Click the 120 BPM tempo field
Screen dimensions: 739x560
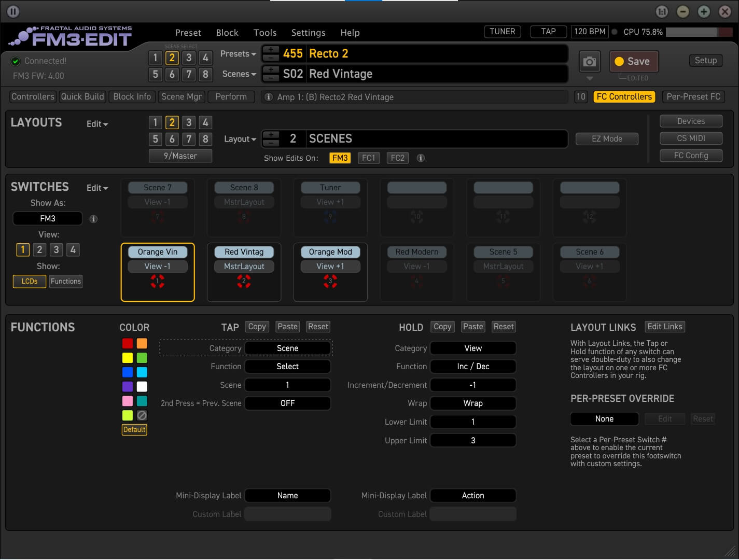pos(590,32)
